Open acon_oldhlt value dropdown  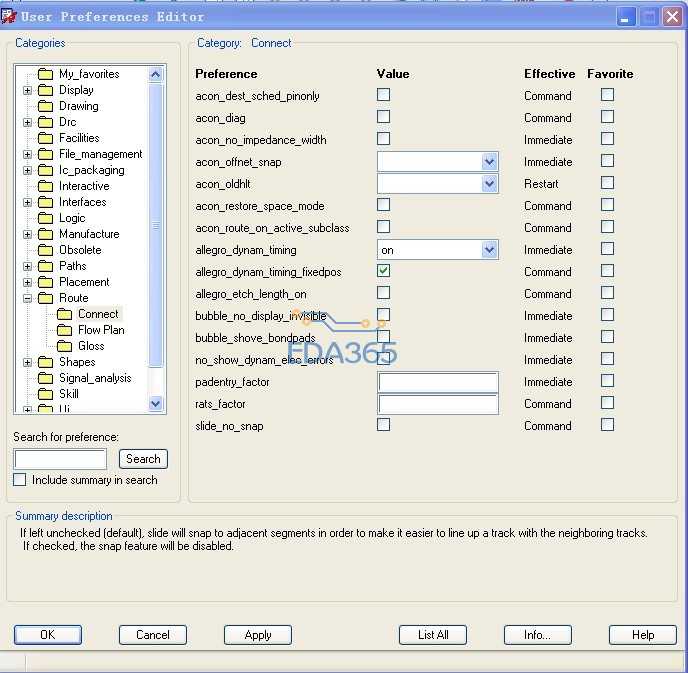(x=489, y=184)
